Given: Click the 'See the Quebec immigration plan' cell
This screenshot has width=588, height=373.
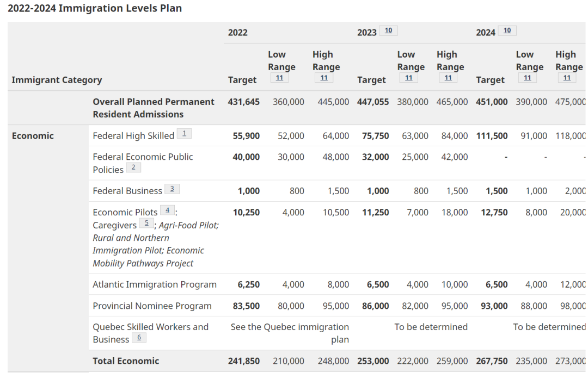Looking at the screenshot, I should coord(290,333).
